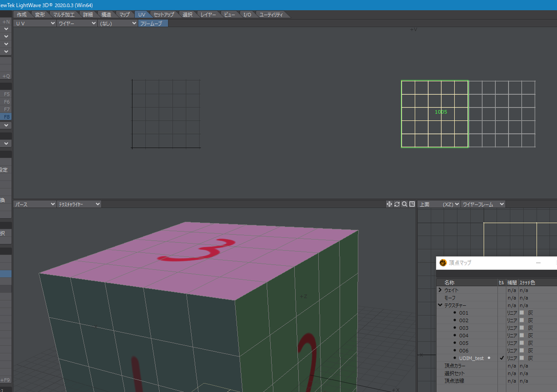Click the リニア interpolation cell for 001
The image size is (557, 392).
pyautogui.click(x=512, y=313)
